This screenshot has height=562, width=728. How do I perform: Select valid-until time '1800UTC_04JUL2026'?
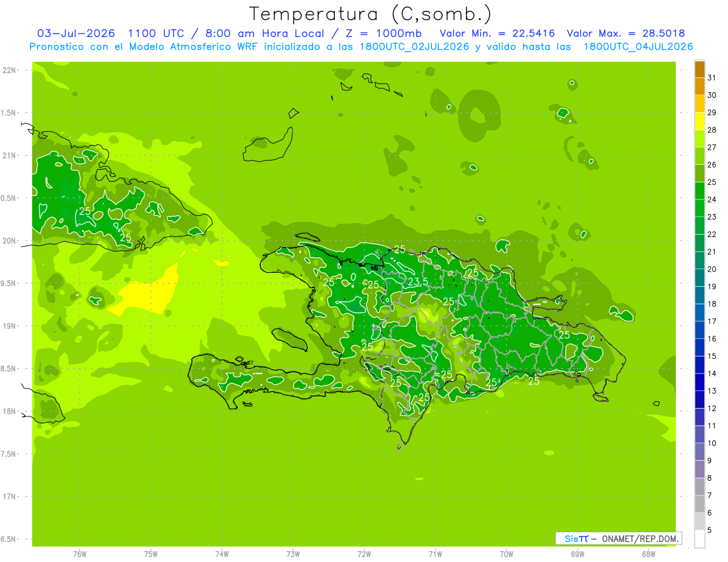(638, 47)
